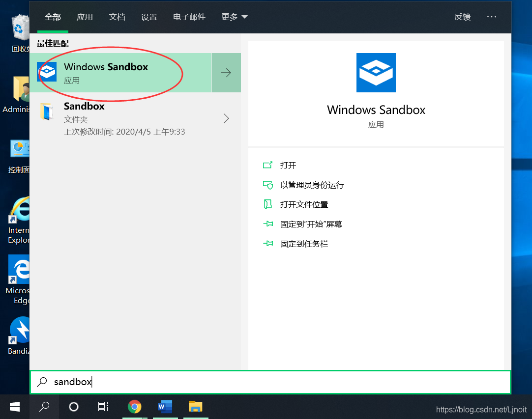Viewport: 532px width, 419px height.
Task: Click magnifier icon in search box
Action: click(x=42, y=382)
